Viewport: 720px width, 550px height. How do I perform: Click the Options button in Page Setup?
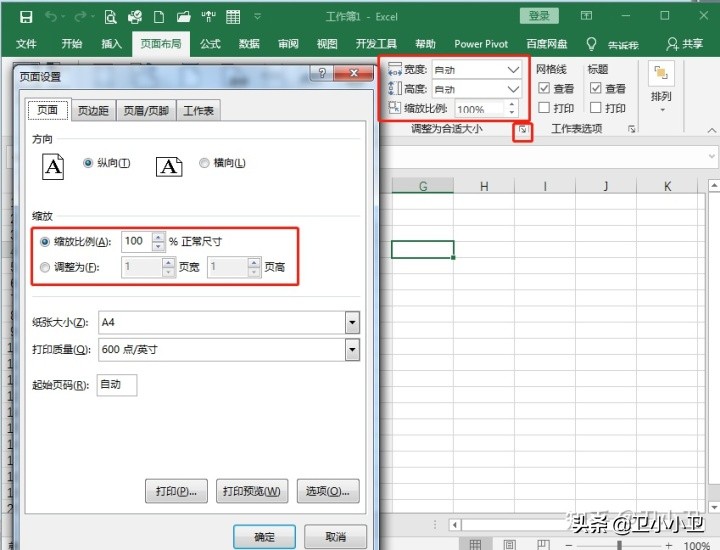[328, 491]
